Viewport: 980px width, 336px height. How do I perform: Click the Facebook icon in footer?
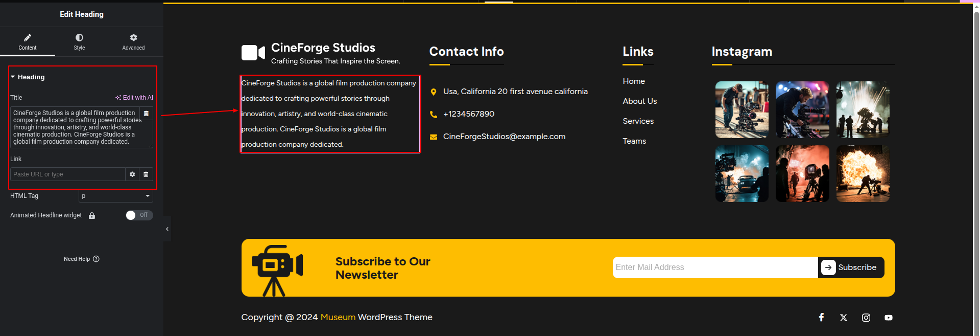[x=821, y=318]
